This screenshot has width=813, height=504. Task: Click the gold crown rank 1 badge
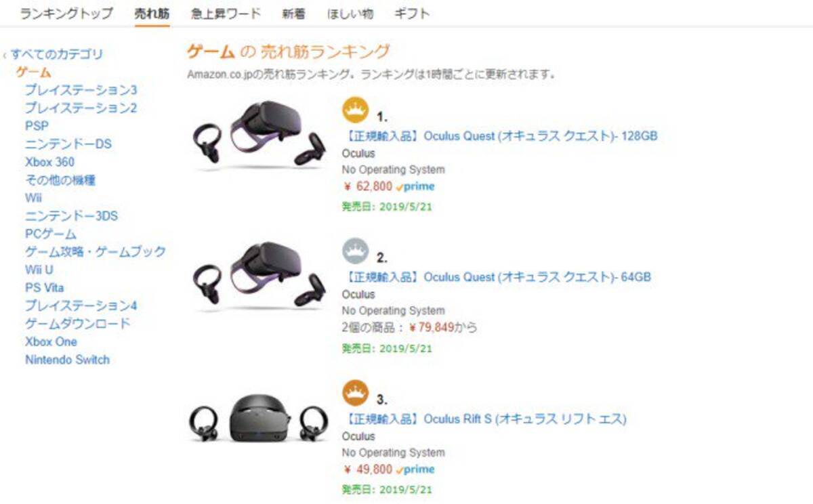[x=356, y=110]
